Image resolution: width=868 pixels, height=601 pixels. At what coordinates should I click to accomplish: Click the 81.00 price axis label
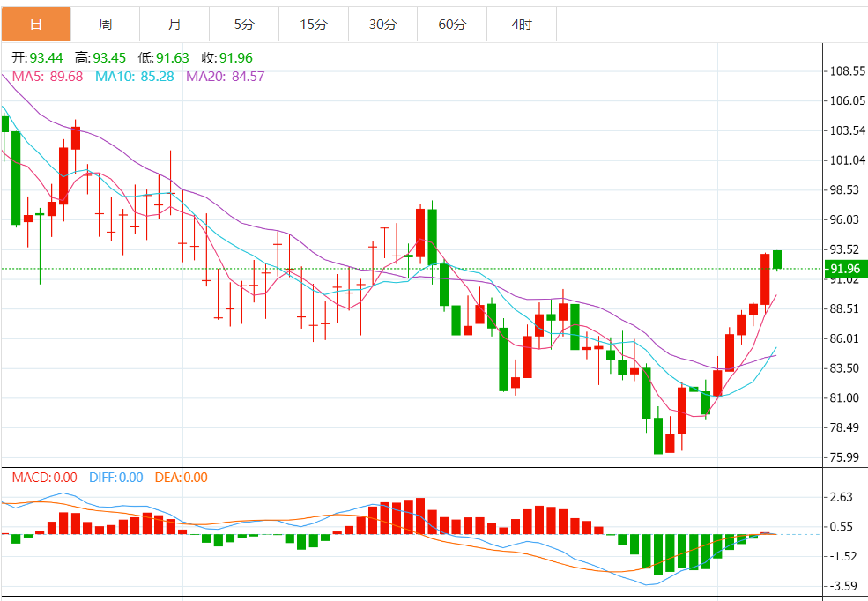pyautogui.click(x=844, y=398)
